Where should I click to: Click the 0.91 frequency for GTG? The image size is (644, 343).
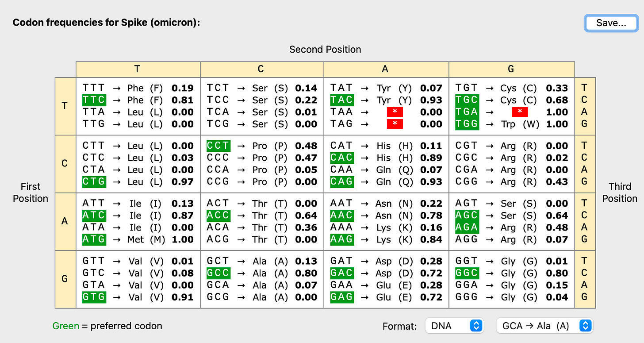click(183, 297)
